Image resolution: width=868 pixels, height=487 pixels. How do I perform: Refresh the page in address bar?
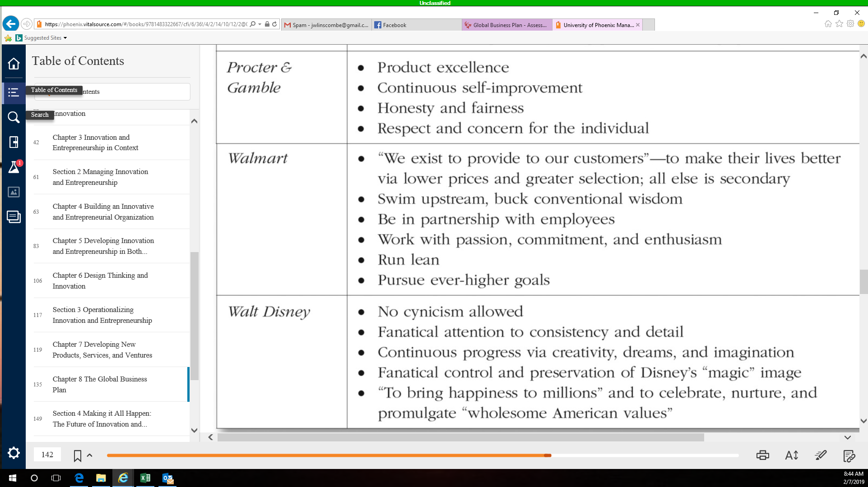274,24
